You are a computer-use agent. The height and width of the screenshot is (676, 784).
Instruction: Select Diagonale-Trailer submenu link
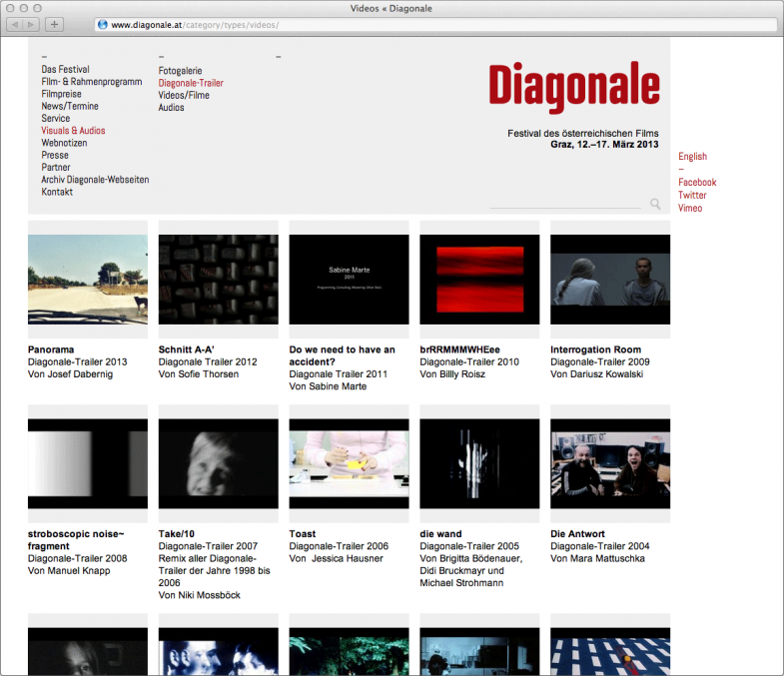point(191,83)
